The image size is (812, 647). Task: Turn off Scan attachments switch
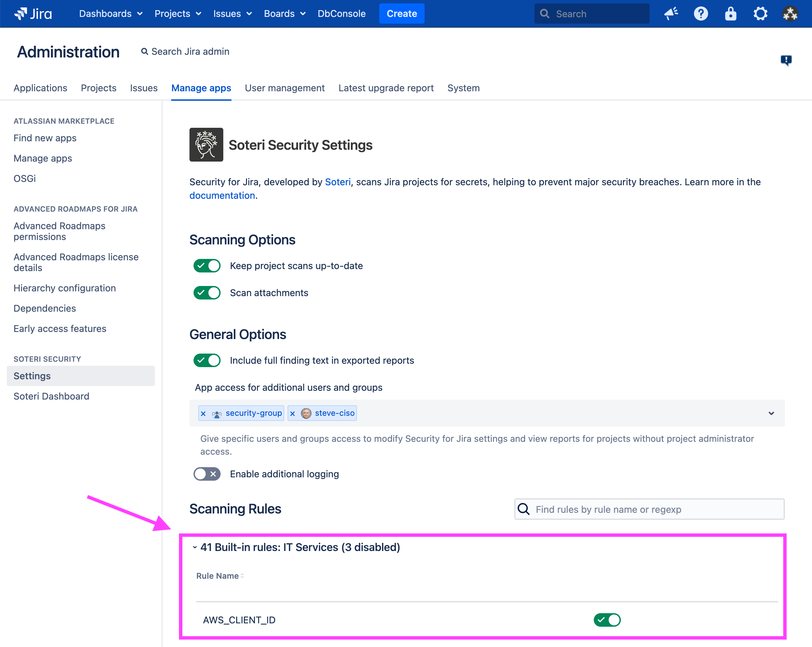tap(207, 293)
